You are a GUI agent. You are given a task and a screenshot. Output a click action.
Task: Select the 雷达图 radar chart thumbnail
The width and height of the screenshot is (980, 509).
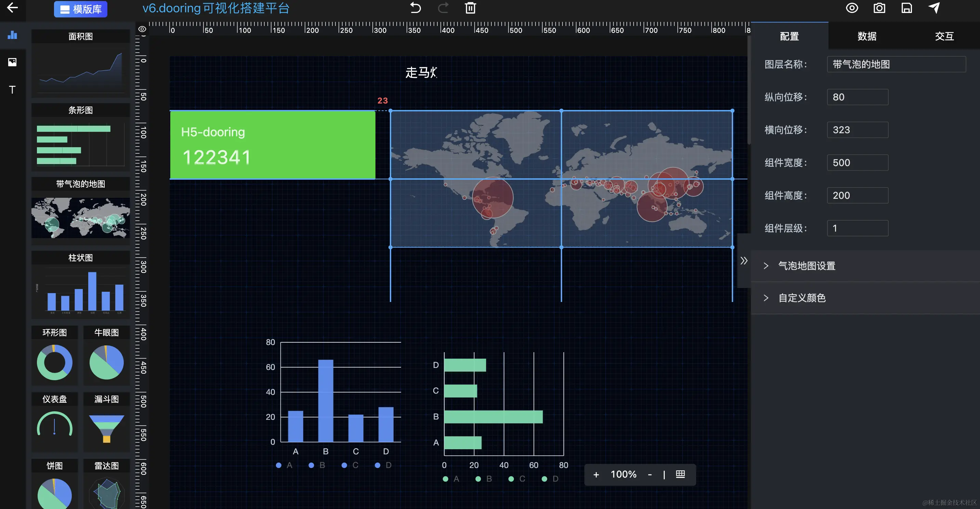[x=107, y=484]
